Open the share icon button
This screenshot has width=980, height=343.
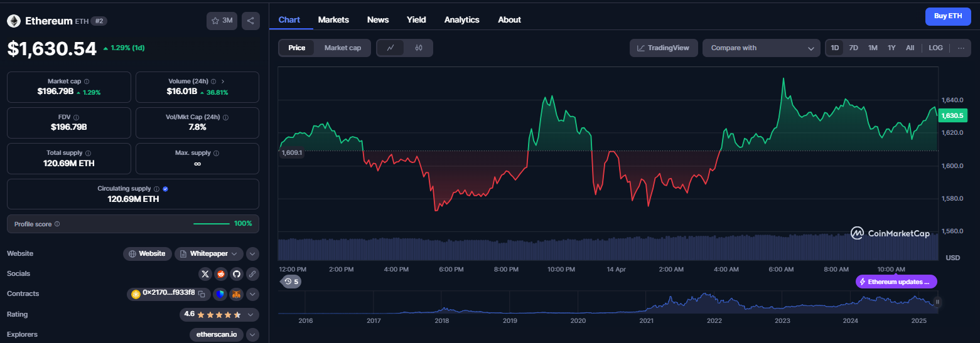(250, 21)
